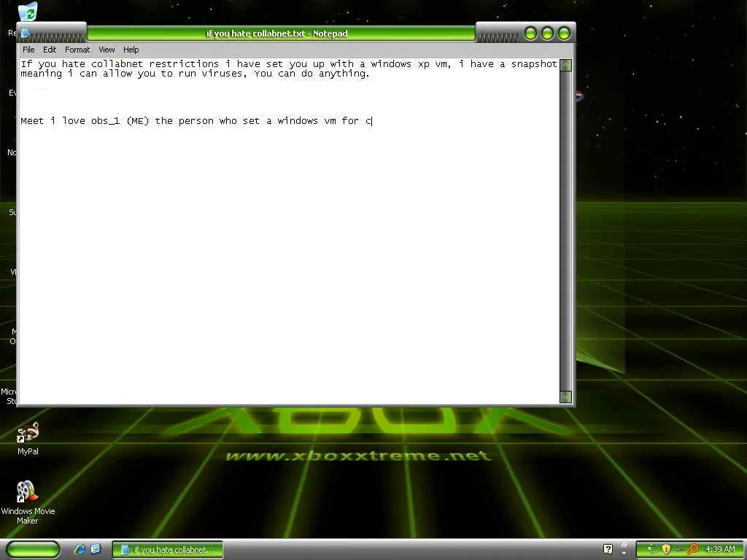
Task: Click the line starting 'meaning i can allow you'
Action: (x=195, y=74)
